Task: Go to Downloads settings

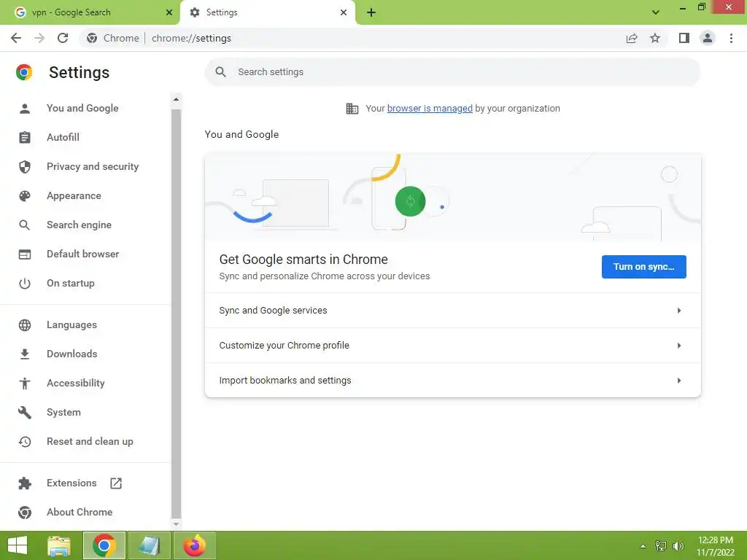Action: (x=72, y=354)
